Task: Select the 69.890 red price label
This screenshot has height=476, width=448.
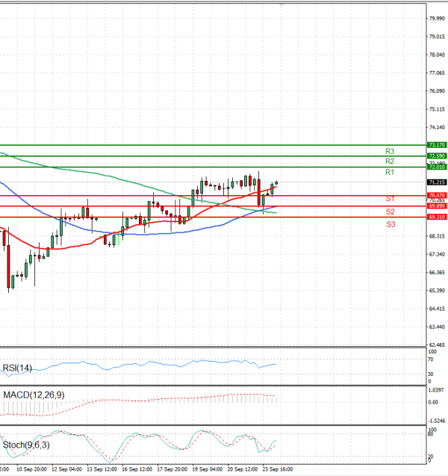Action: [437, 205]
